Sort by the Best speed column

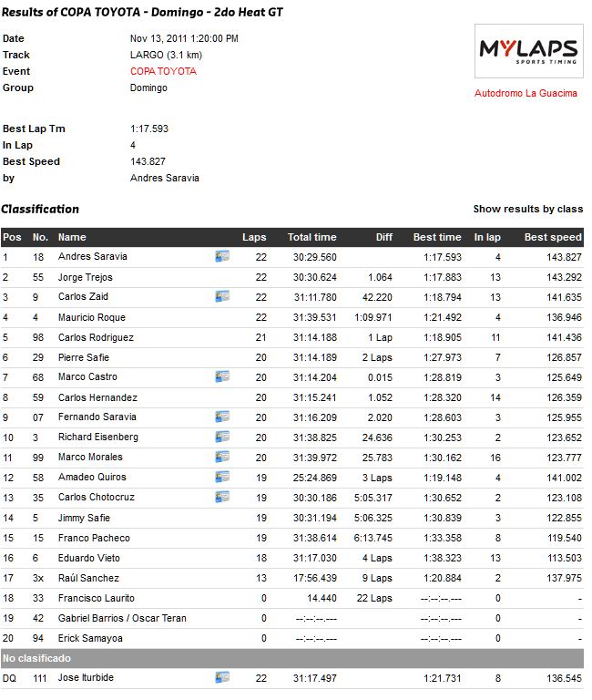click(x=552, y=237)
